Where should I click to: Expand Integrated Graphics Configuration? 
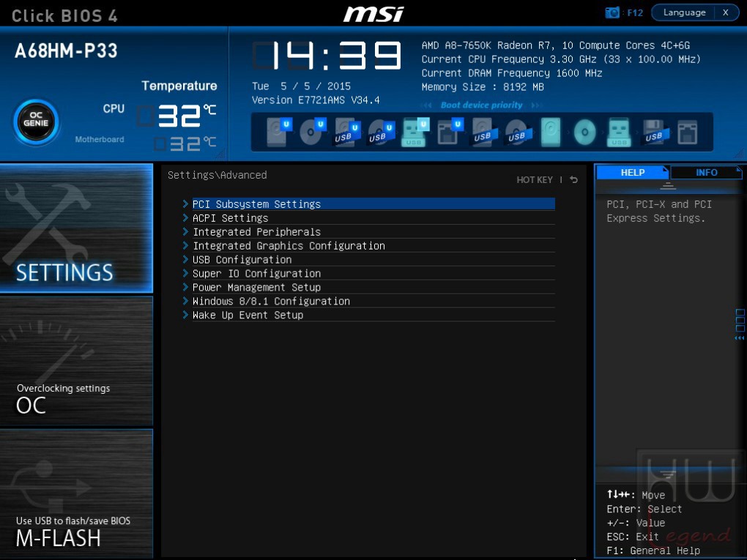373,246
